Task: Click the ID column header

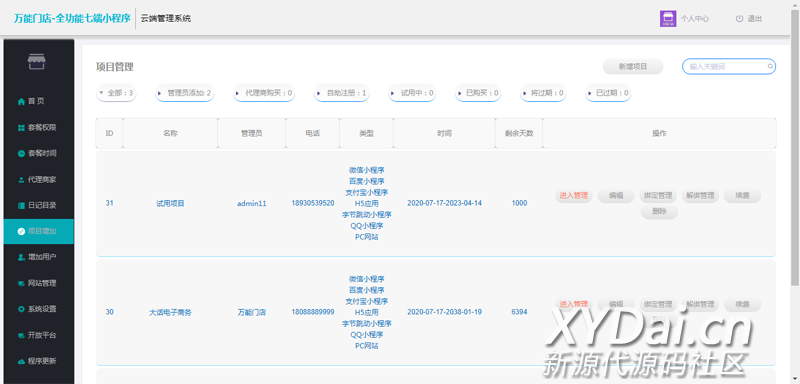Action: 109,134
